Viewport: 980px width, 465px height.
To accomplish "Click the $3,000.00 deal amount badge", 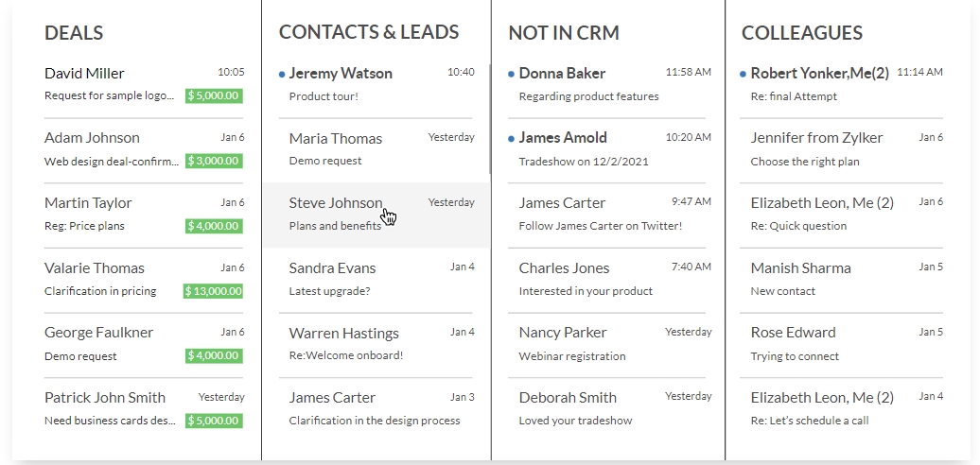I will pos(214,161).
